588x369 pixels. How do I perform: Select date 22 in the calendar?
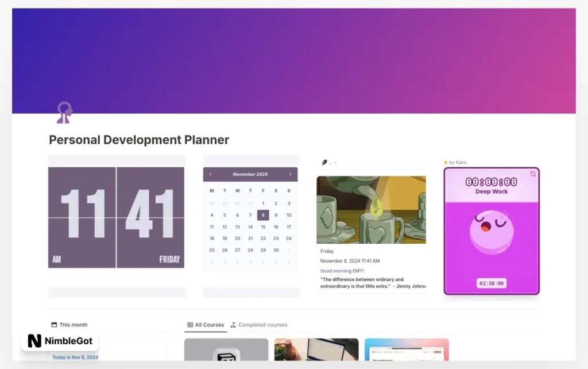click(263, 239)
